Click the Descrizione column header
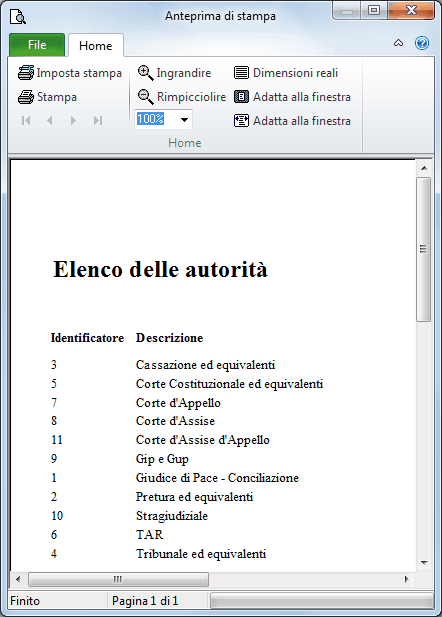The image size is (442, 617). 169,338
